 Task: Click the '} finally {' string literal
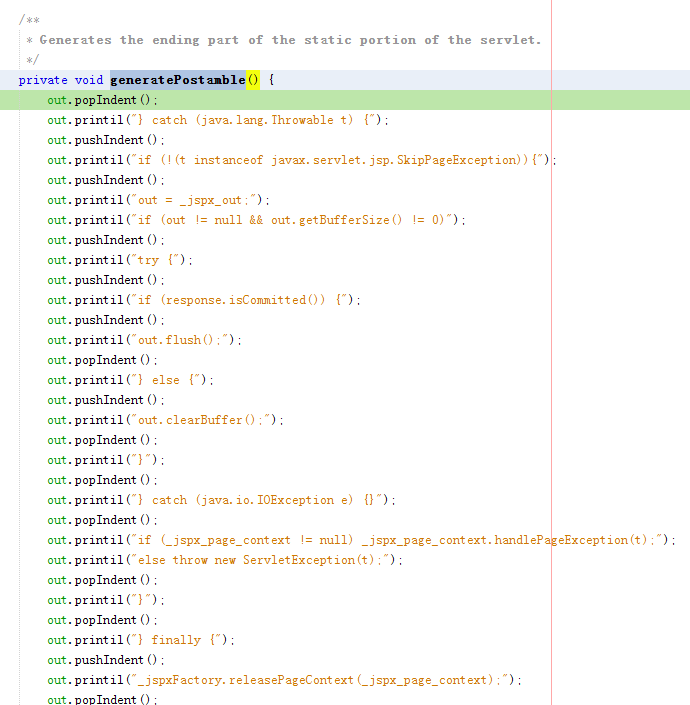(x=176, y=640)
